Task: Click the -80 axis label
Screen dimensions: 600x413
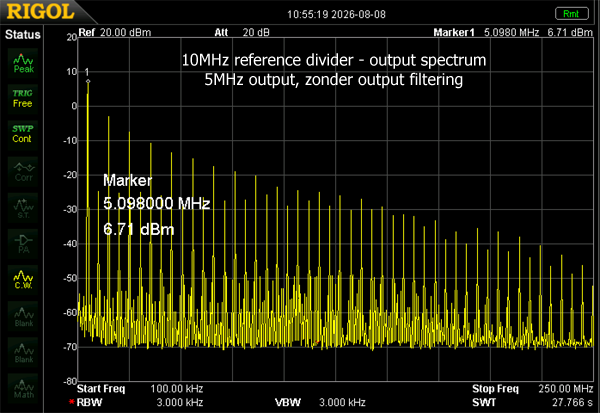Action: pos(70,382)
